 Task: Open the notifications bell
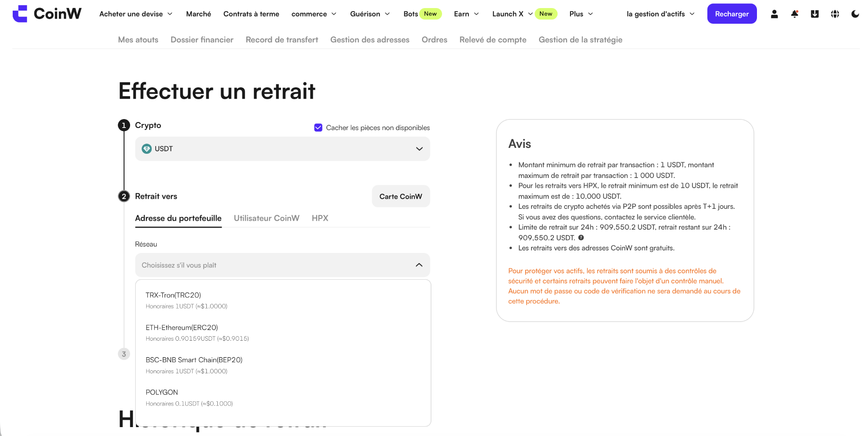click(x=795, y=14)
